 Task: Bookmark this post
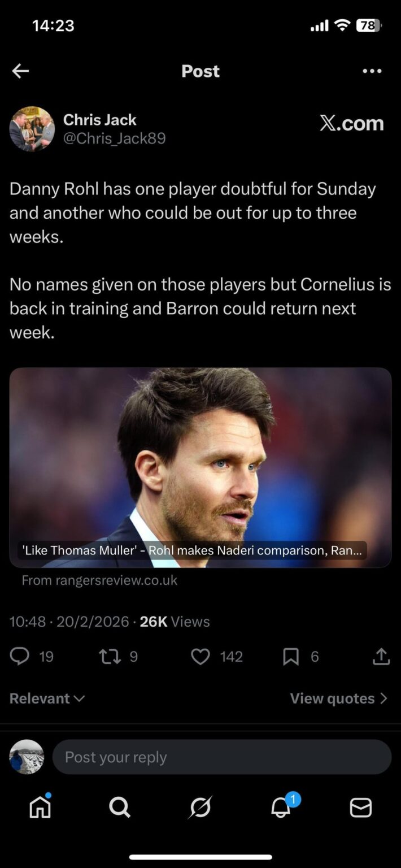290,656
